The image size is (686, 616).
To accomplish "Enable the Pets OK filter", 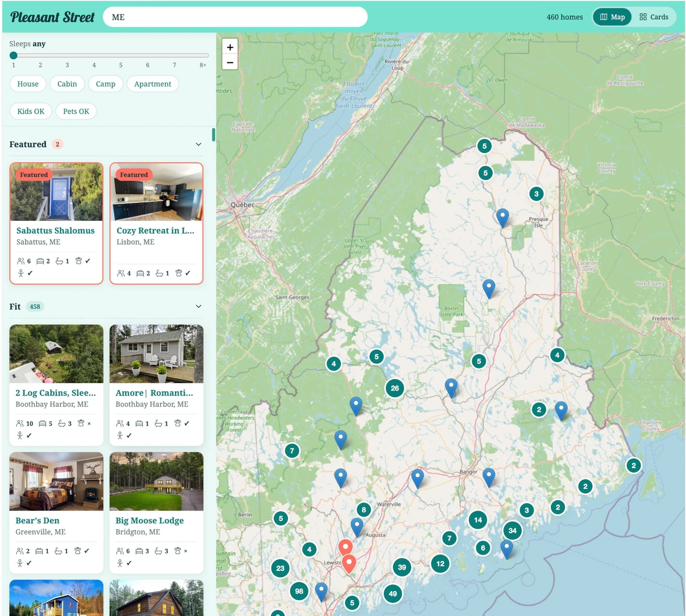I will coord(76,111).
